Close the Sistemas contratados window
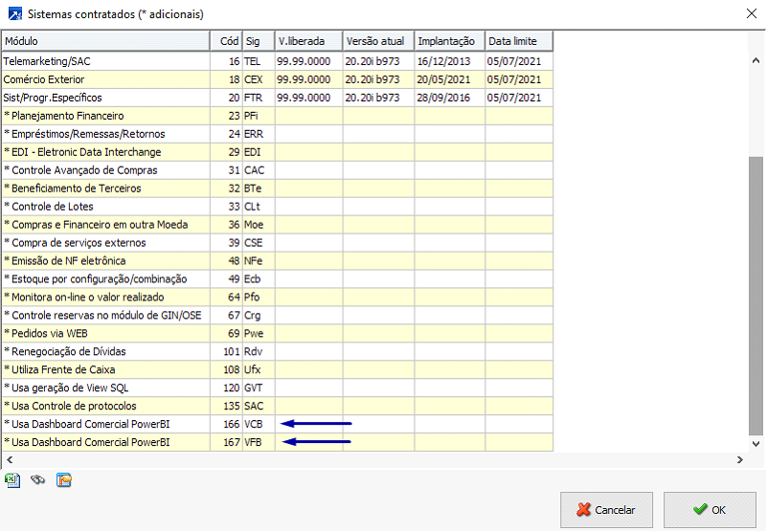Screen dimensions: 767x532 pos(748,14)
